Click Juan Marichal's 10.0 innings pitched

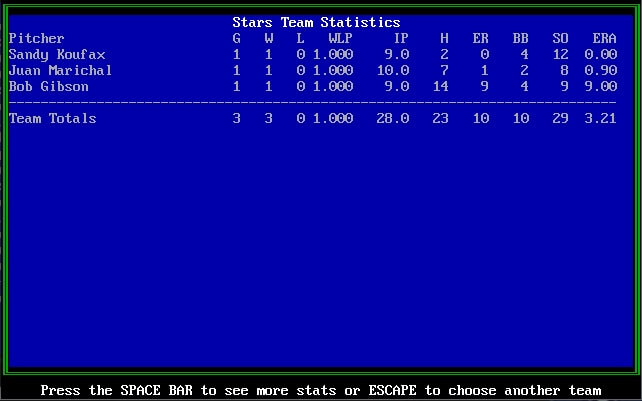coord(393,70)
